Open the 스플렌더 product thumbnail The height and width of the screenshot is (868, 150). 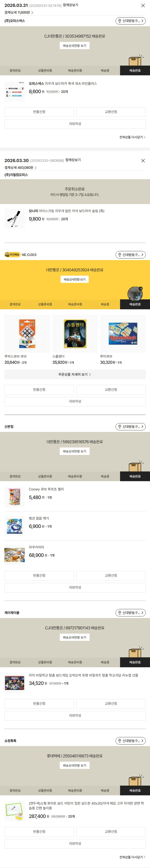[75, 334]
